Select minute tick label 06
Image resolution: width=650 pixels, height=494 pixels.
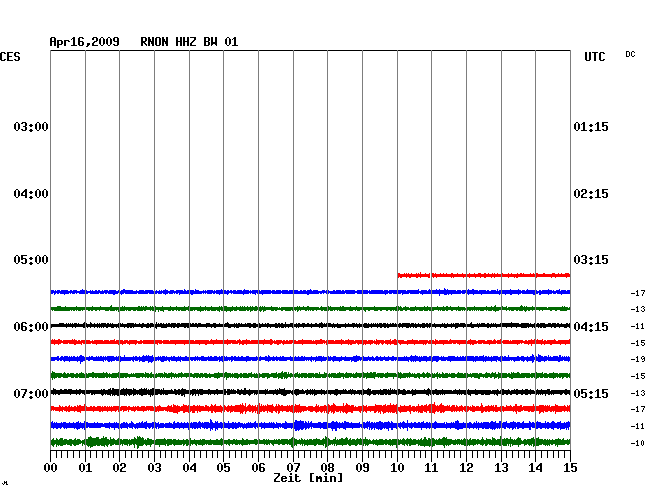(x=258, y=468)
